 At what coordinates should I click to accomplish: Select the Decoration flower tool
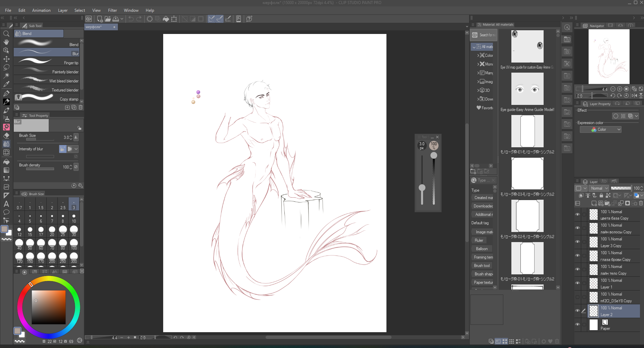click(6, 127)
